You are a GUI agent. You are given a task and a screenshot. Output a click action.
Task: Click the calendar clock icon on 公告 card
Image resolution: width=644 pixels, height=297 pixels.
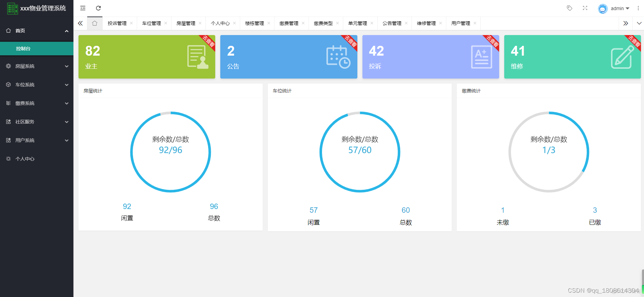339,57
